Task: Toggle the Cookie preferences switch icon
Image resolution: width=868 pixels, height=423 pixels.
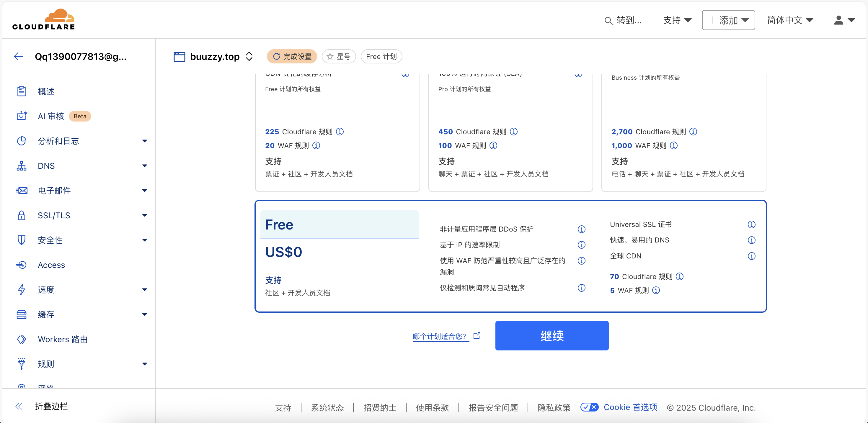Action: click(589, 407)
